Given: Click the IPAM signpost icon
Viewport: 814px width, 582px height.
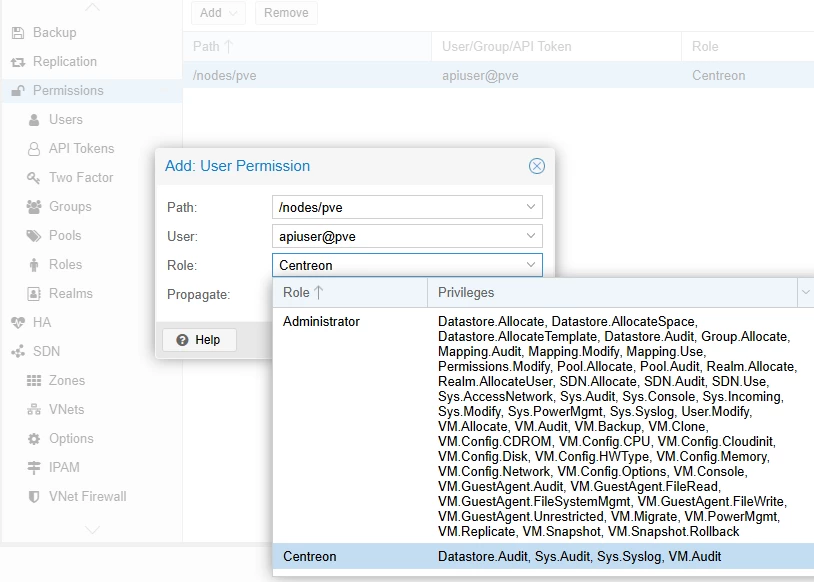Looking at the screenshot, I should pyautogui.click(x=34, y=468).
